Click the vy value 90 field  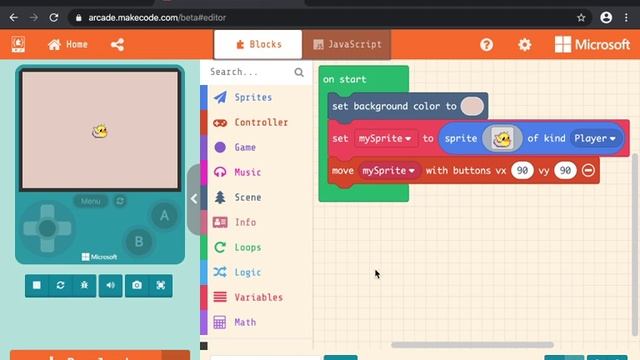565,171
